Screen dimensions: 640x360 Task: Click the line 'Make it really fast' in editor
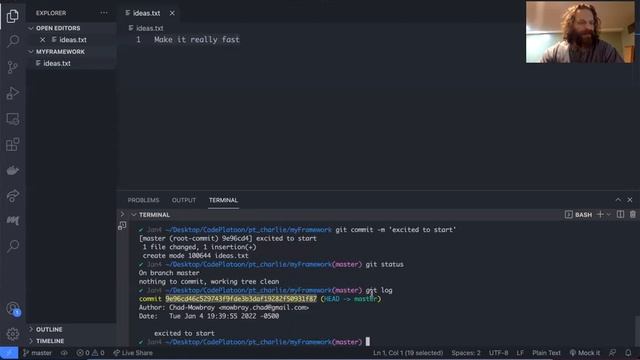pyautogui.click(x=197, y=40)
